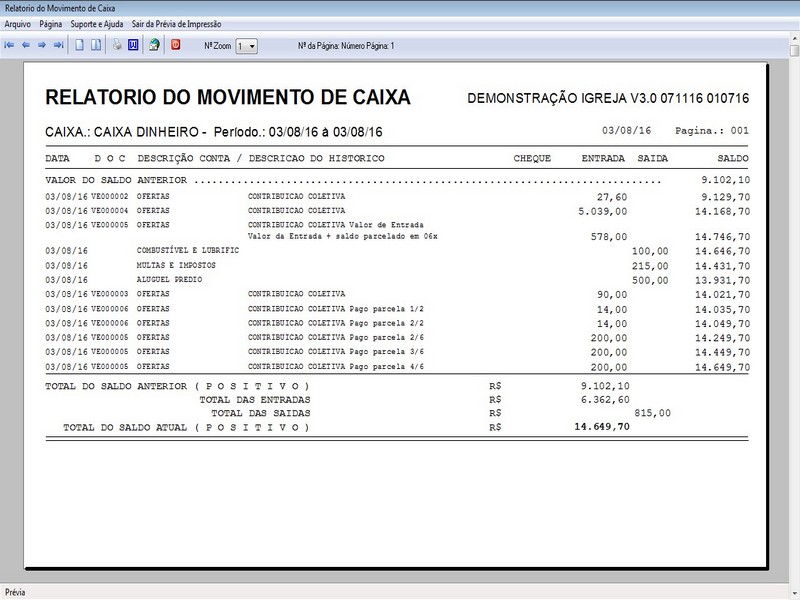Open the Nº Zoom dropdown
This screenshot has width=800, height=600.
246,46
